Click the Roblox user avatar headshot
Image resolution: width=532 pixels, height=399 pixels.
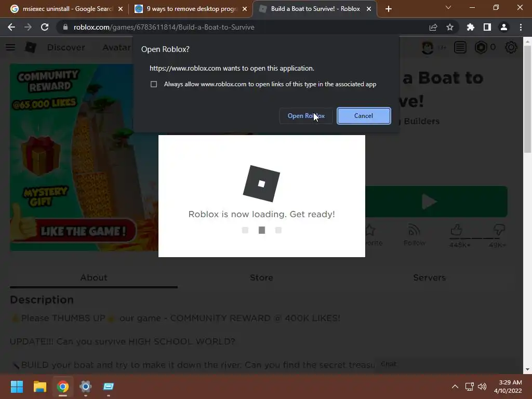pyautogui.click(x=428, y=47)
